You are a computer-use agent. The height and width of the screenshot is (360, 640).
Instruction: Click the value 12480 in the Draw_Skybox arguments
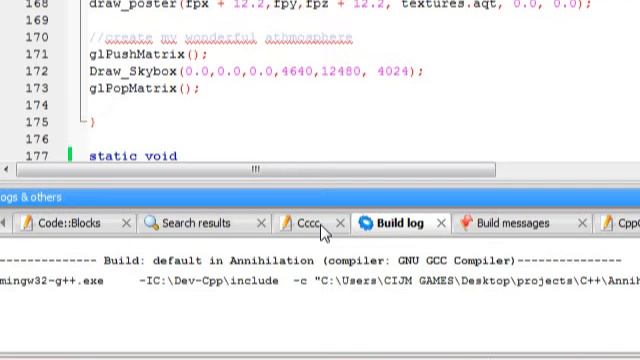click(341, 71)
